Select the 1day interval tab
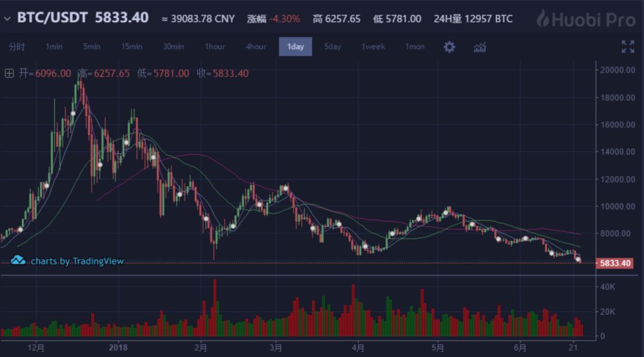The width and height of the screenshot is (644, 357). (x=295, y=47)
